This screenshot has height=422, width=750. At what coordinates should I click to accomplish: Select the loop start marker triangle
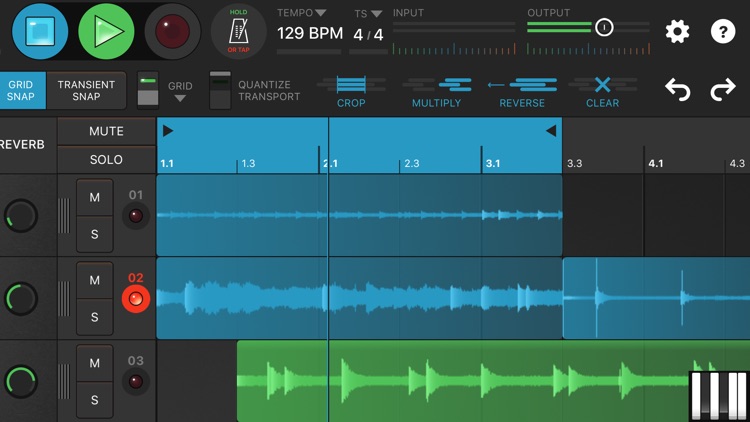click(168, 131)
